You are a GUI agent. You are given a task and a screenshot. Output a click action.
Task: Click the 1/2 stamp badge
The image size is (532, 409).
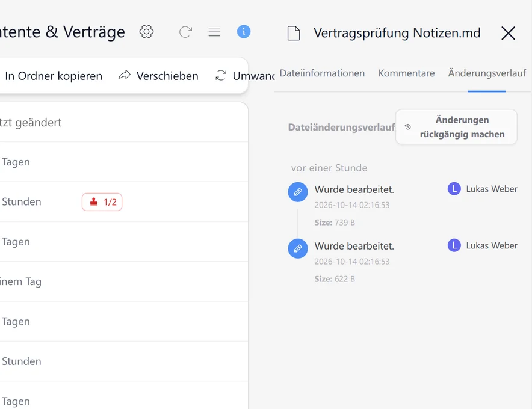click(x=102, y=202)
